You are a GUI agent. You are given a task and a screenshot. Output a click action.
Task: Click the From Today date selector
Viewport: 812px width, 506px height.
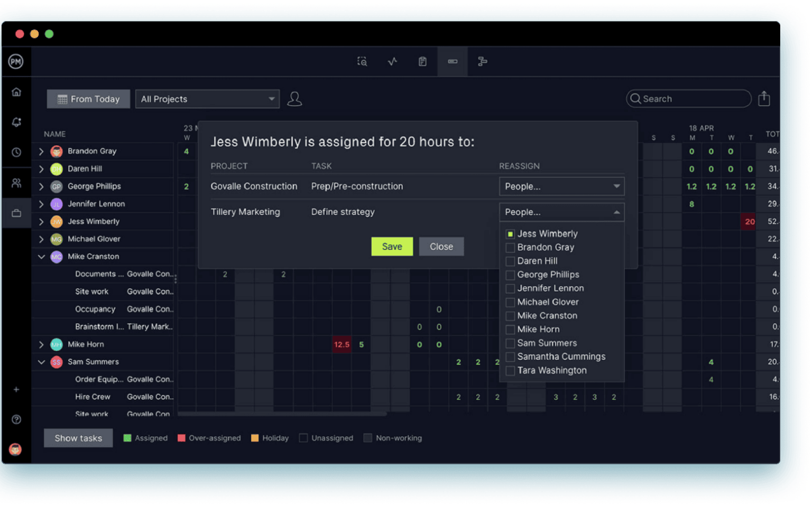pos(88,99)
